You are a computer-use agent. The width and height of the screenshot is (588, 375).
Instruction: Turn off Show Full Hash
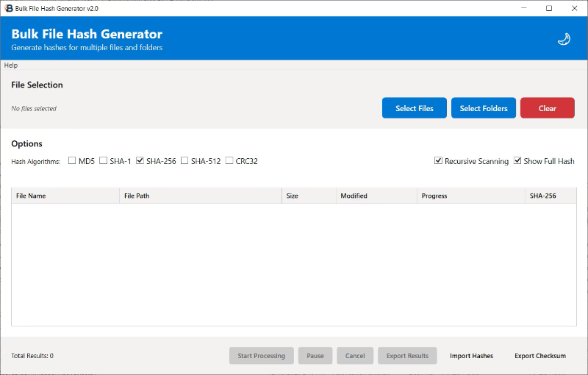(517, 161)
